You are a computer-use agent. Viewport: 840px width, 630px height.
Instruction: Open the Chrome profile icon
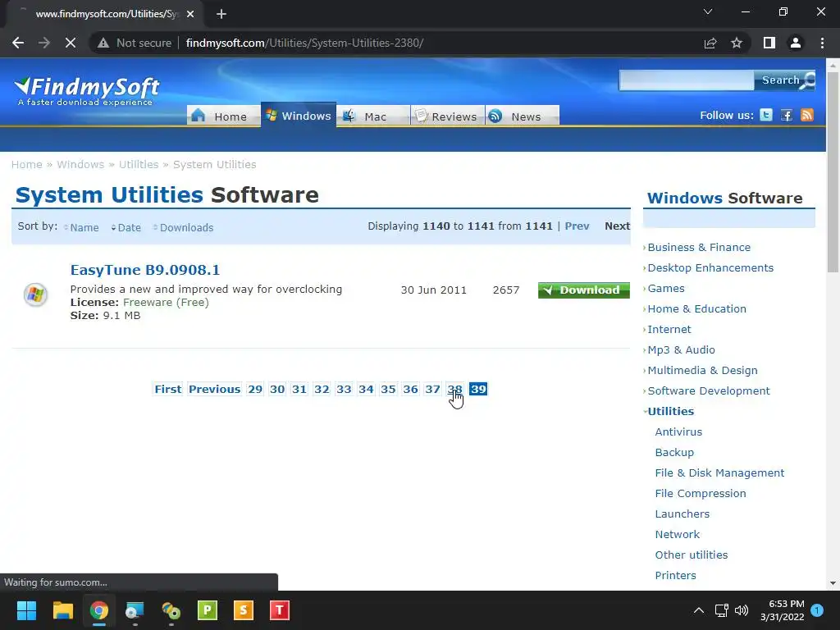click(796, 43)
